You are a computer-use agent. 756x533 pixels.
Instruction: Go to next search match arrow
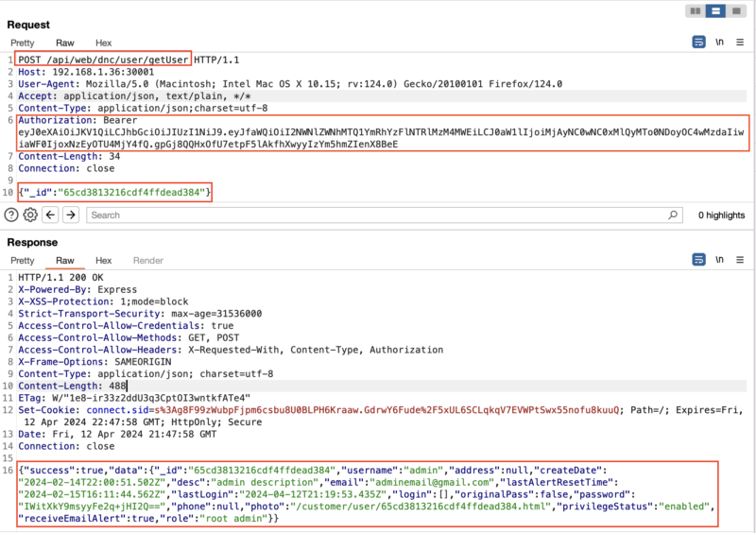[x=71, y=215]
